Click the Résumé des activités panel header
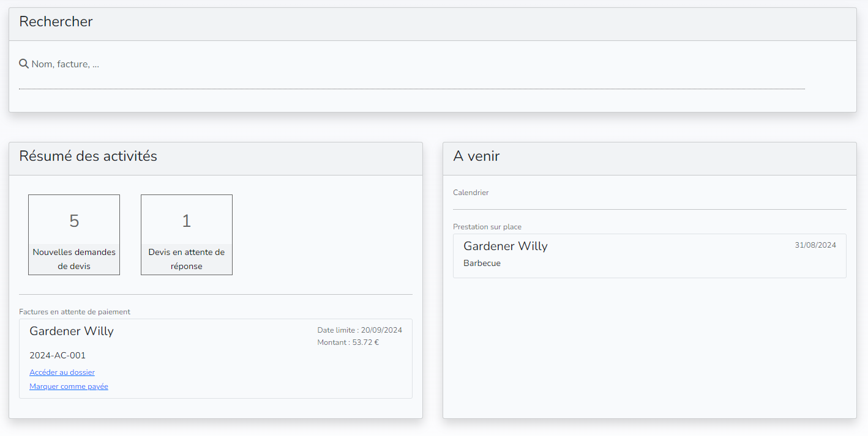Screen dimensions: 868x436 tap(88, 157)
